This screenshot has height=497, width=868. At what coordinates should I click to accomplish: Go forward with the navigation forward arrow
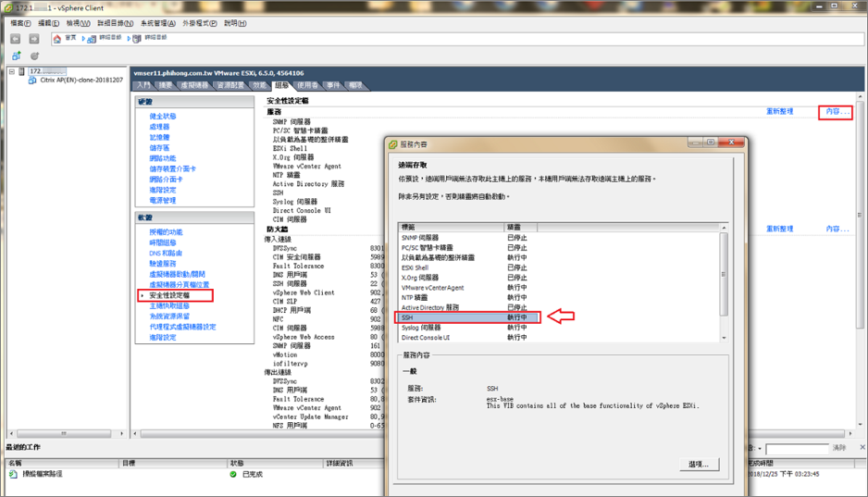pyautogui.click(x=33, y=39)
